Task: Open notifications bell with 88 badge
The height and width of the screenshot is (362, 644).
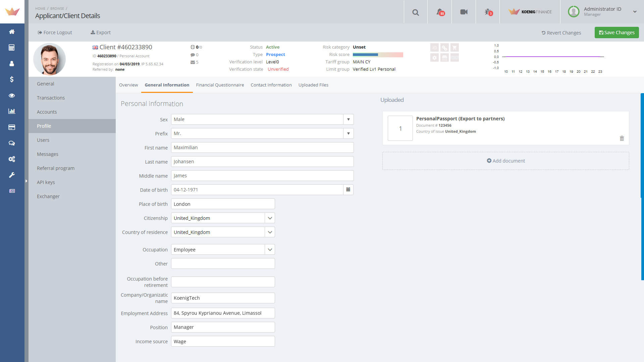Action: pyautogui.click(x=440, y=12)
